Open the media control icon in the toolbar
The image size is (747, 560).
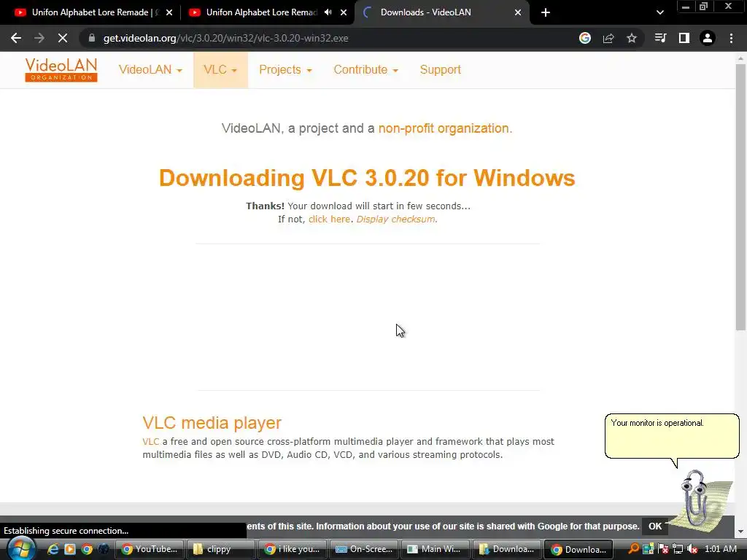660,38
